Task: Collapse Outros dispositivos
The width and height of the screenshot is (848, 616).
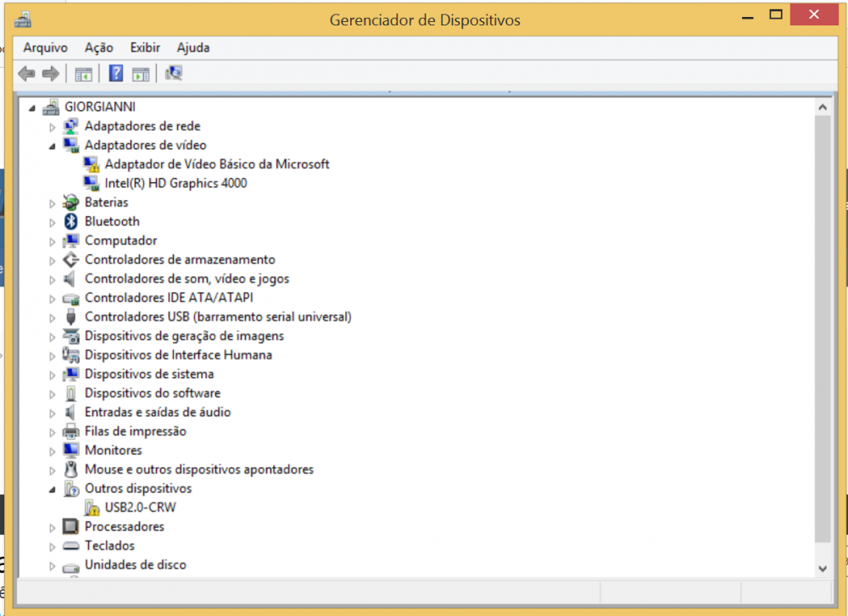Action: [x=52, y=490]
